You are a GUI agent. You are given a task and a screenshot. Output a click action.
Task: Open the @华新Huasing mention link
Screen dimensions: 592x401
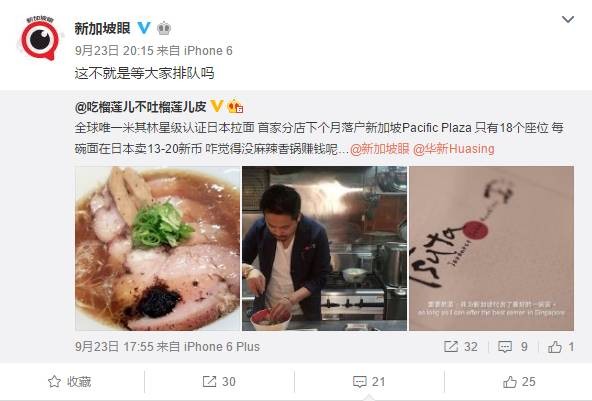(454, 149)
